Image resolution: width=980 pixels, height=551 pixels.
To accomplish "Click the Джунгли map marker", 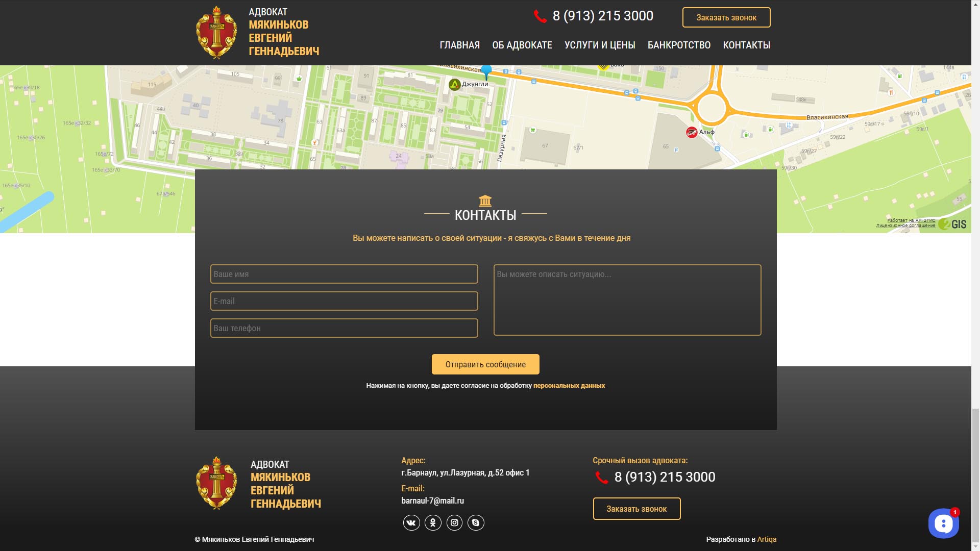I will 454,84.
